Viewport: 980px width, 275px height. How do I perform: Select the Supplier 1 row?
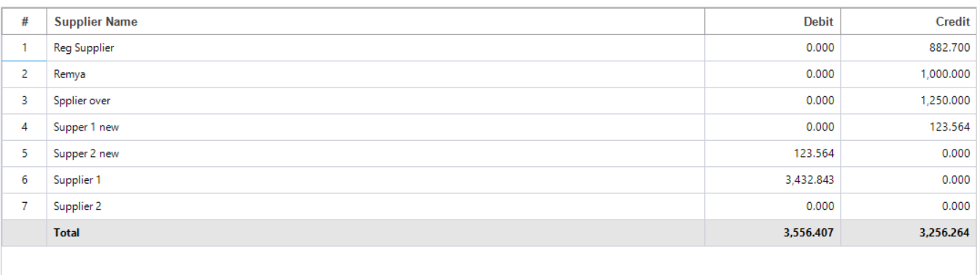490,179
